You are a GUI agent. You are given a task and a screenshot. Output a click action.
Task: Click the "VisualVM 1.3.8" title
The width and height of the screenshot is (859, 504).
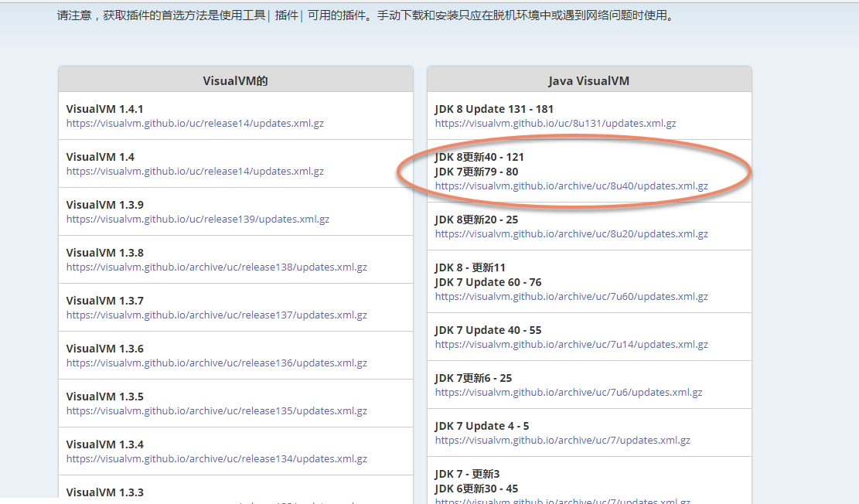coord(104,253)
